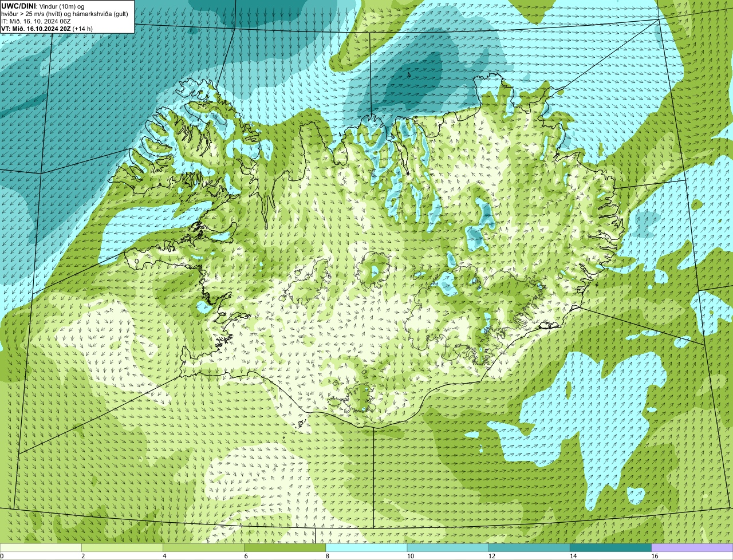Click the 'UWC/DINI: Vindur (10m) og' title line
Image resolution: width=733 pixels, height=560 pixels.
point(43,6)
